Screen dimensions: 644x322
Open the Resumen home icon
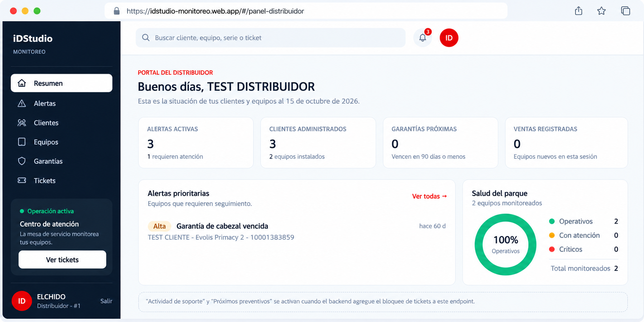click(22, 83)
